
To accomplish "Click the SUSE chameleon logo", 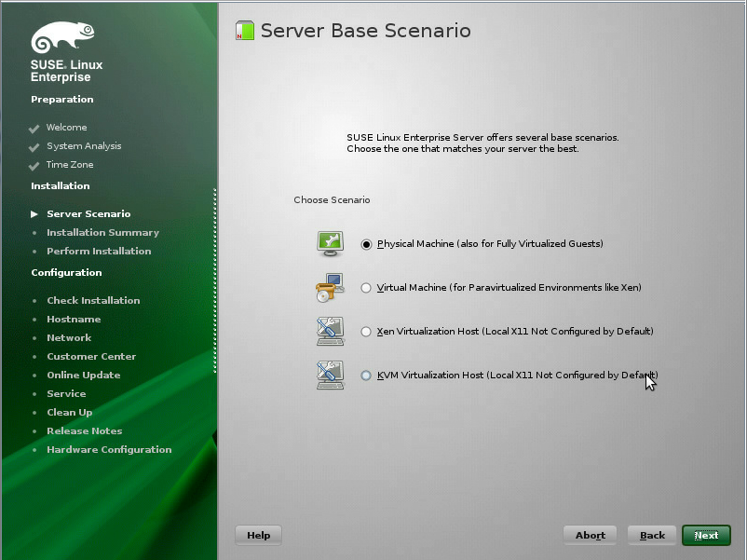I will [62, 37].
